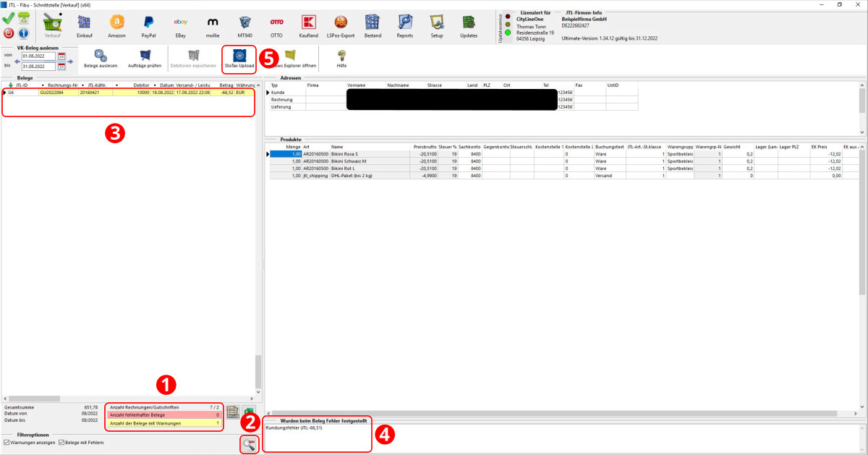Viewport: 868px width, 455px height.
Task: Click the red power exit button
Action: point(9,33)
